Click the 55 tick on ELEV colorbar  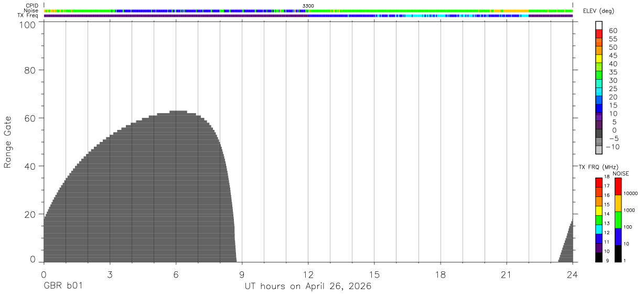tap(613, 39)
